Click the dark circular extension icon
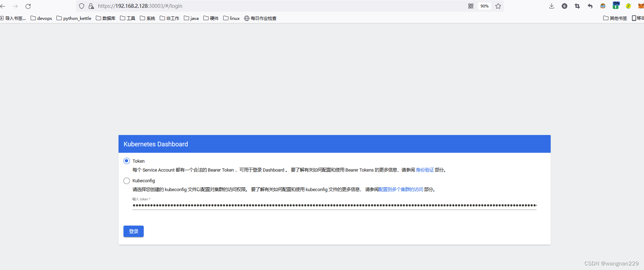 pos(565,6)
